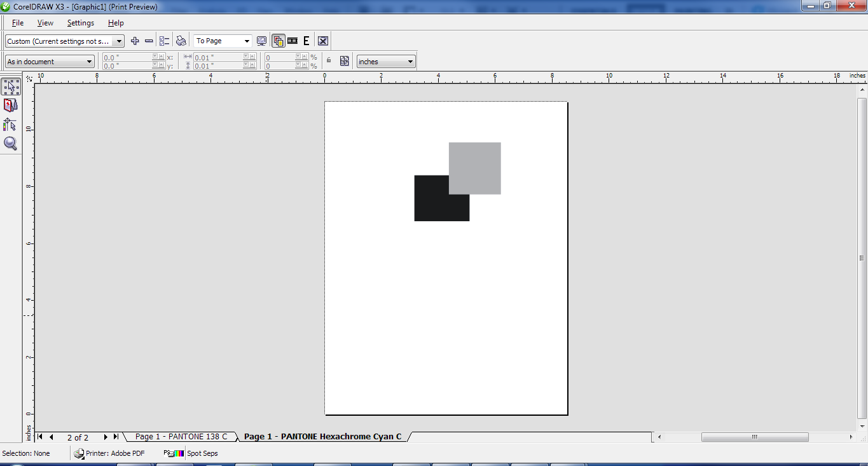The image size is (868, 466).
Task: Click 'Printer: Adobe PDF' in the status bar
Action: point(109,453)
